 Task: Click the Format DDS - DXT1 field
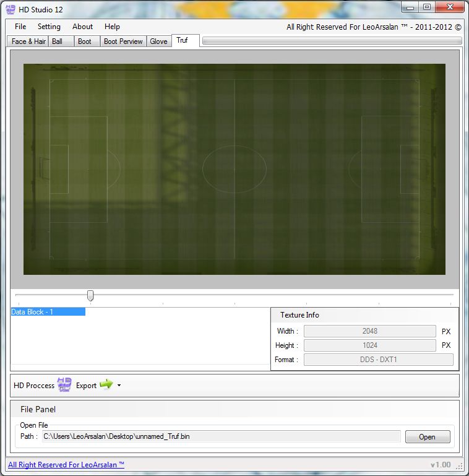point(378,360)
